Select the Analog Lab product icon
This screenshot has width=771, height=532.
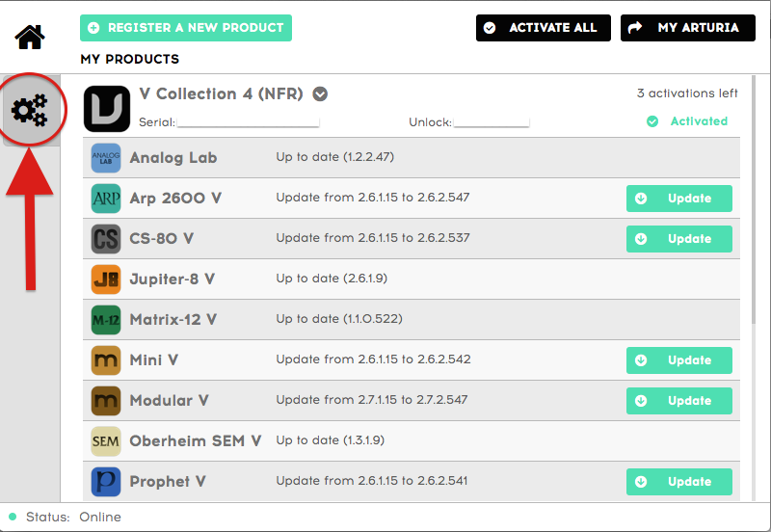point(106,158)
